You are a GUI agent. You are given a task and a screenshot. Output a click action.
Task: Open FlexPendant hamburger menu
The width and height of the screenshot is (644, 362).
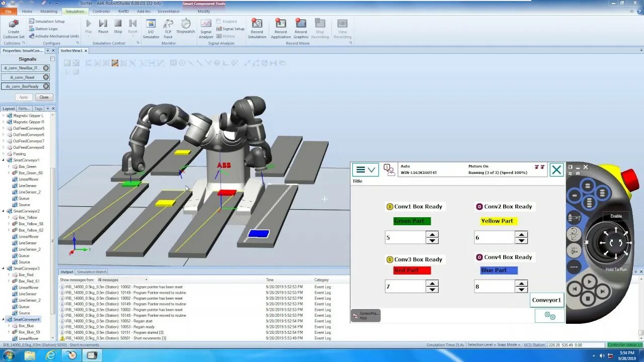pyautogui.click(x=365, y=170)
